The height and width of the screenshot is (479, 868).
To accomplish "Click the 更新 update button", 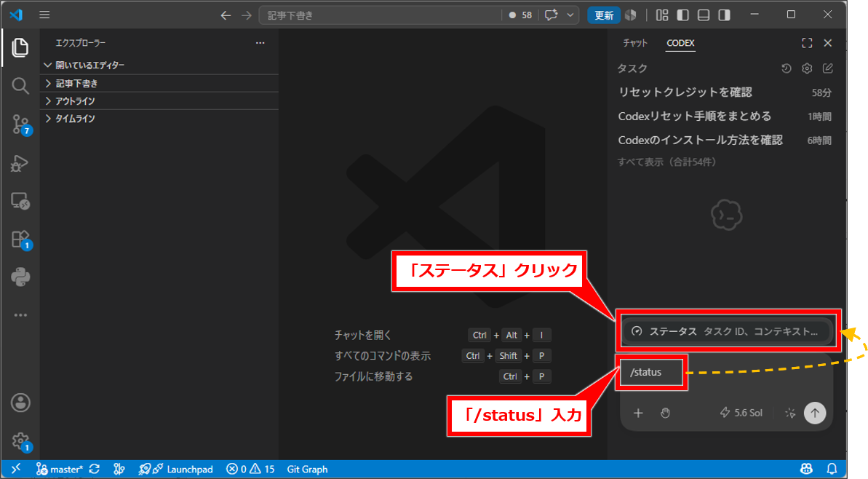I will click(603, 15).
